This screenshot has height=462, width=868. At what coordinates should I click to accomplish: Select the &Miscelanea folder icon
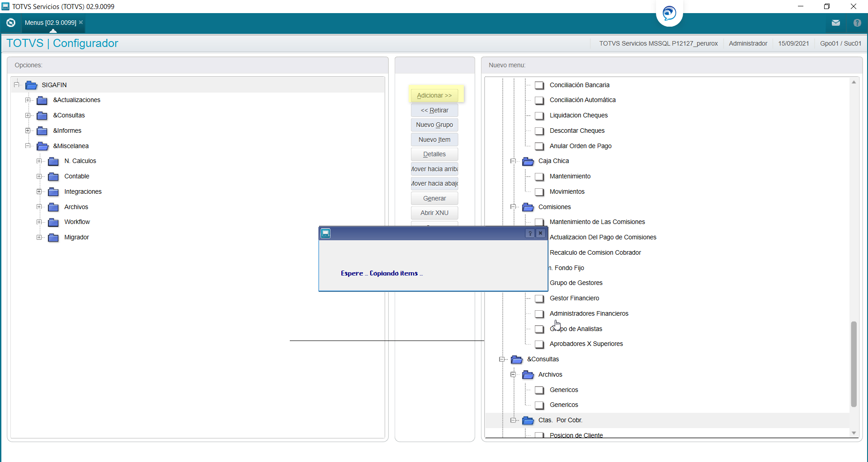(x=42, y=146)
